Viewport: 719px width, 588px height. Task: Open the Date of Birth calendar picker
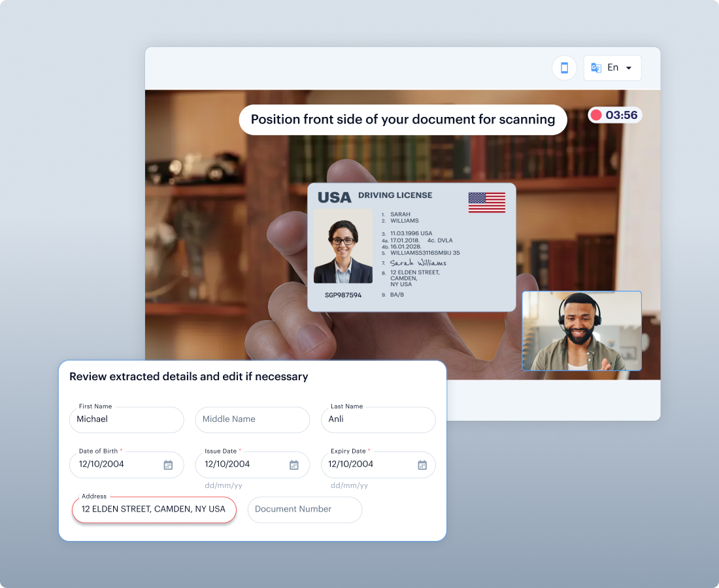pyautogui.click(x=168, y=465)
